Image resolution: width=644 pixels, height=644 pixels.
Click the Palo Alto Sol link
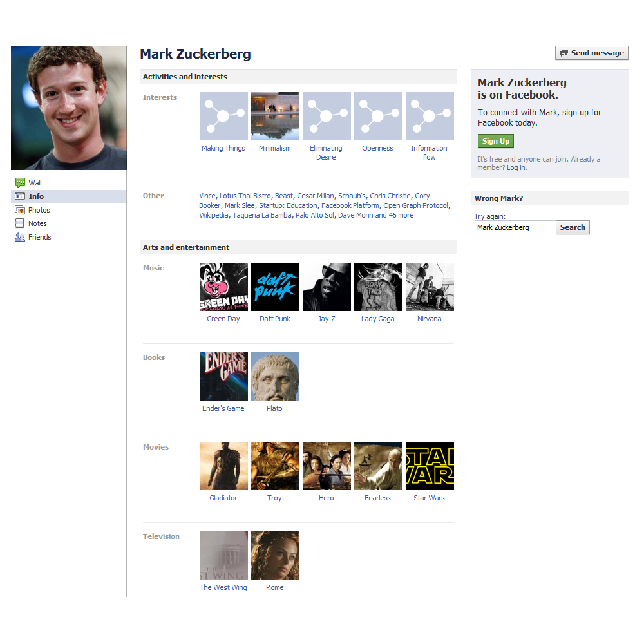tap(315, 215)
